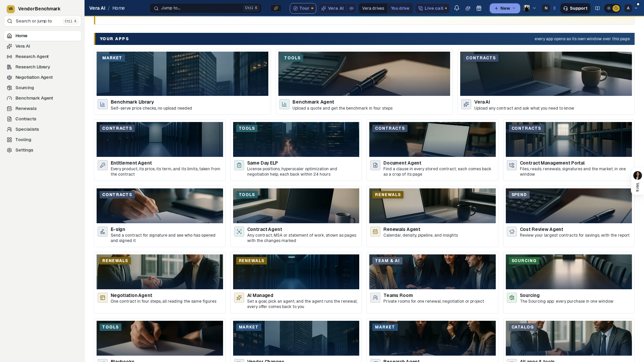
Task: Switch to light theme sun toggle
Action: click(609, 8)
